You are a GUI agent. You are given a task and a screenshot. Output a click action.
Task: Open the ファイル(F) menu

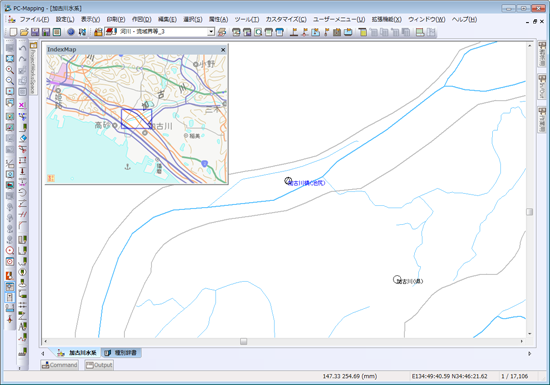[x=34, y=20]
